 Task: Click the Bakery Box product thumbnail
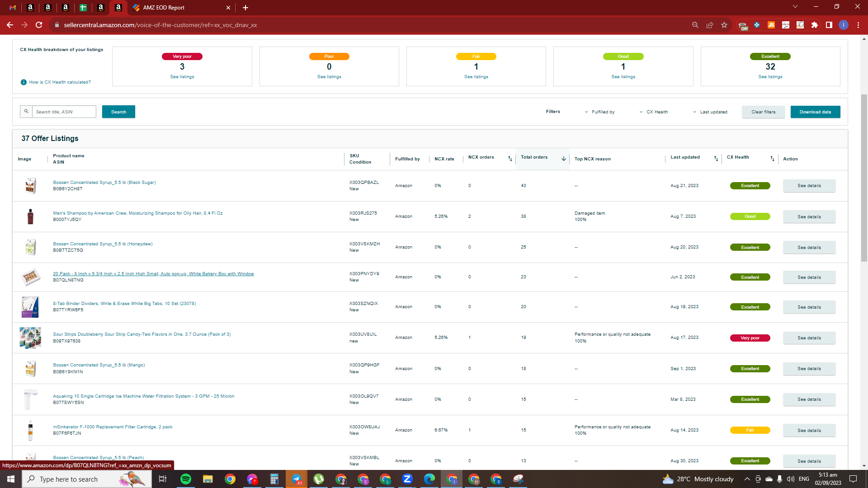coord(30,277)
